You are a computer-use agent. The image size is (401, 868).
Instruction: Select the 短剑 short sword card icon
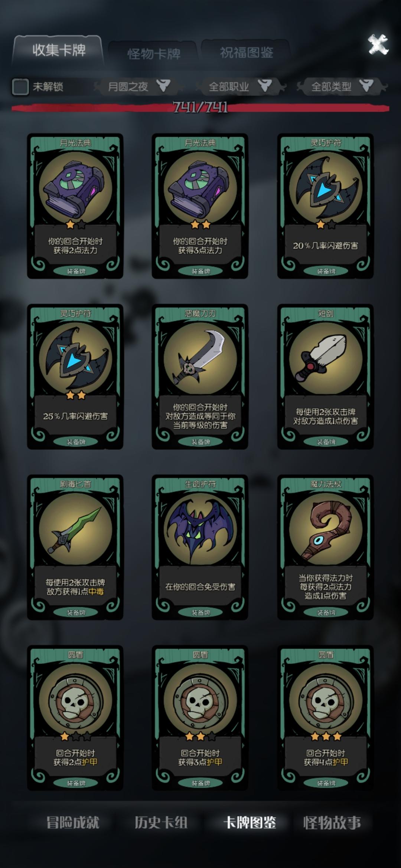pos(325,377)
